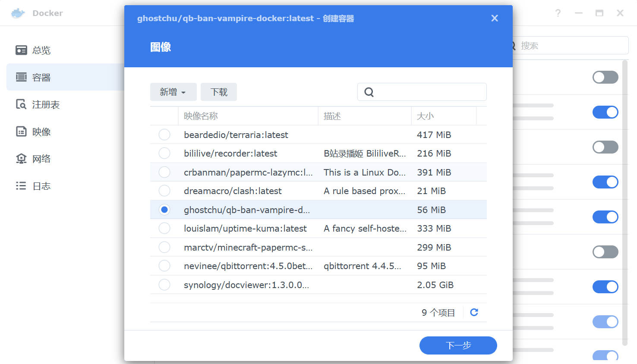Select the crbanman/papermc-lazymc radio button
The height and width of the screenshot is (364, 637).
point(164,172)
